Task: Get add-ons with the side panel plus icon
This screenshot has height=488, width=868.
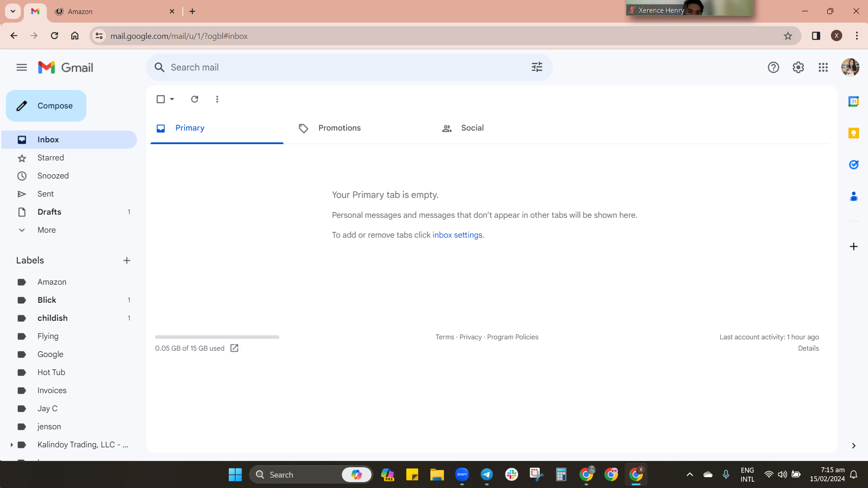Action: tap(853, 246)
